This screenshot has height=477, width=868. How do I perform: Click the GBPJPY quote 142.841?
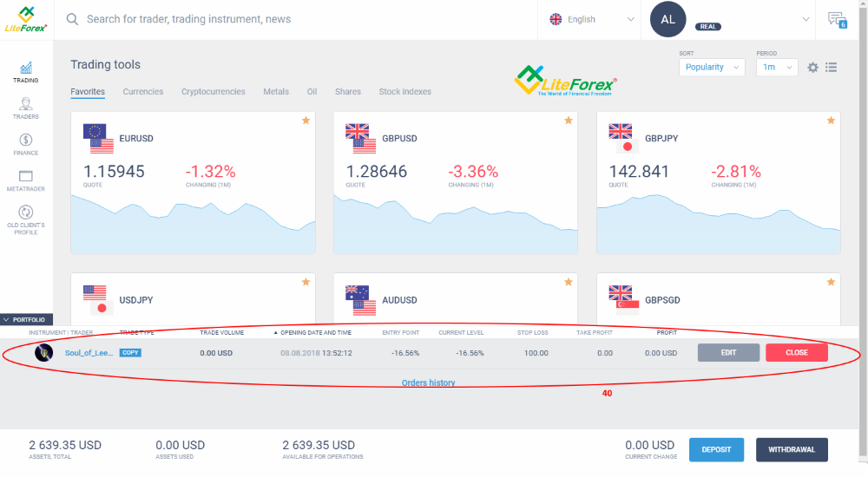click(x=639, y=172)
